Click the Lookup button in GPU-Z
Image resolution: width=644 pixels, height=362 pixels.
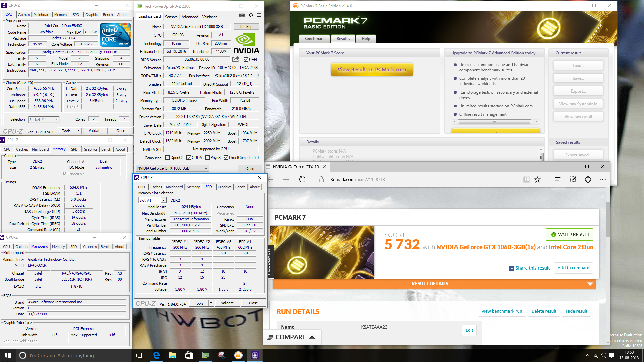click(x=246, y=27)
